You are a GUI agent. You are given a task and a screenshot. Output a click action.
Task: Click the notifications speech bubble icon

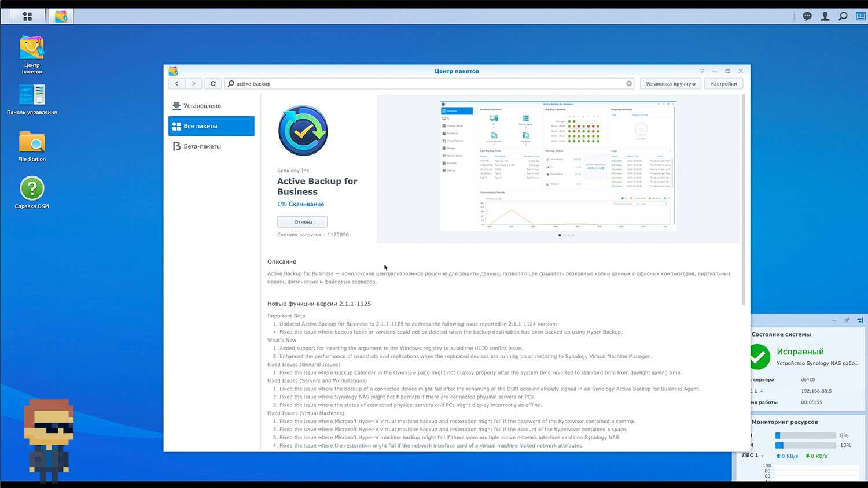click(x=807, y=16)
